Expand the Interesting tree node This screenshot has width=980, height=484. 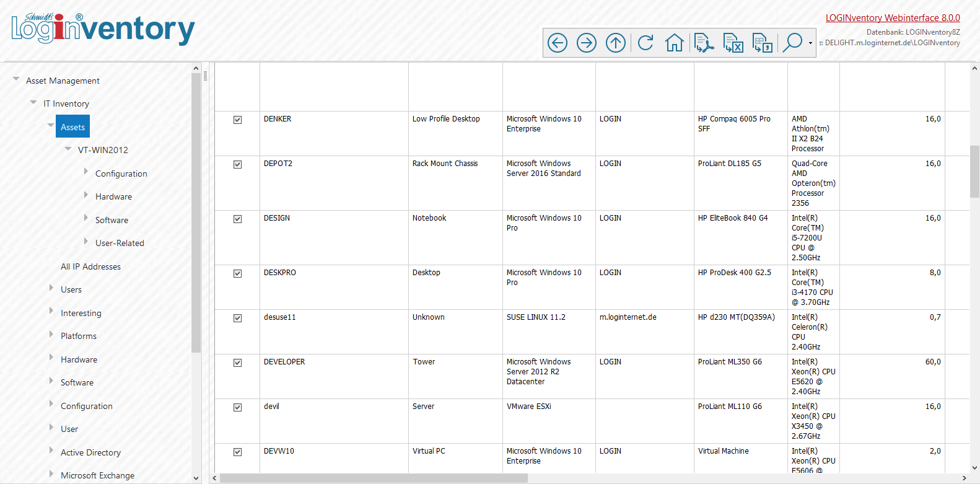point(51,311)
